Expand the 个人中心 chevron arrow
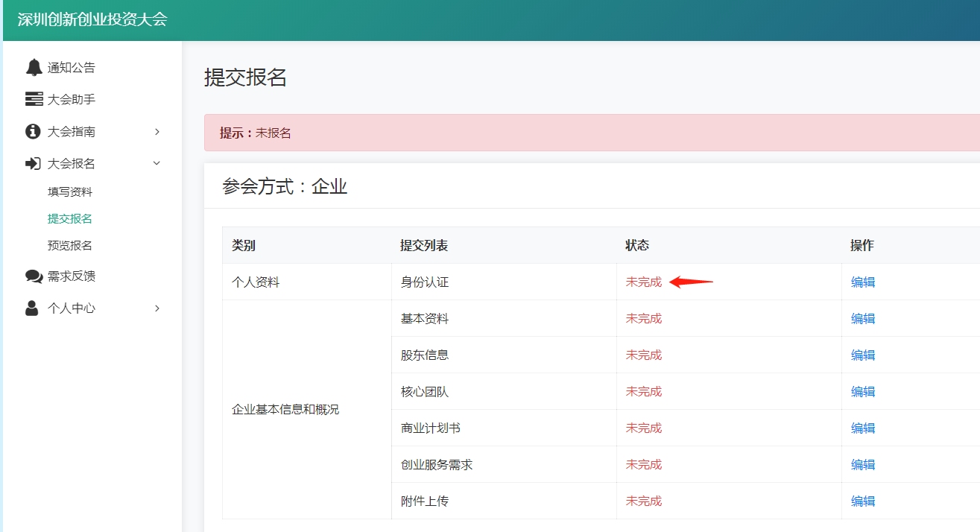The height and width of the screenshot is (532, 980). tap(157, 308)
